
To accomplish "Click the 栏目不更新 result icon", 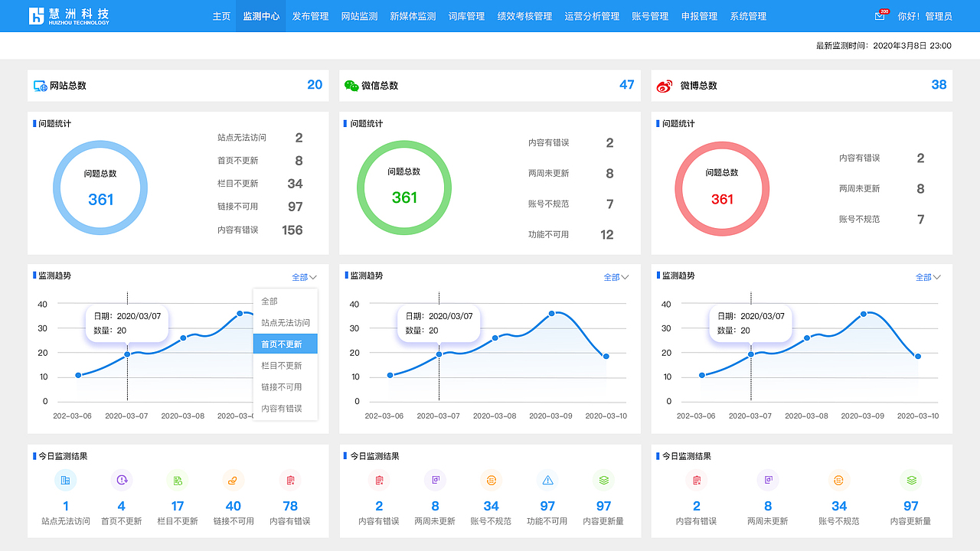I will tap(178, 480).
